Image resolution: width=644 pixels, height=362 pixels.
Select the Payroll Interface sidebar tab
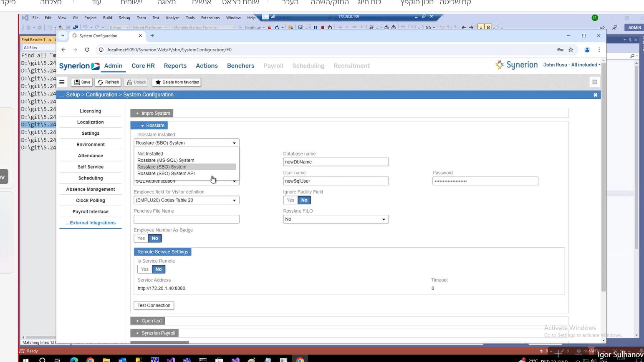[x=91, y=212]
